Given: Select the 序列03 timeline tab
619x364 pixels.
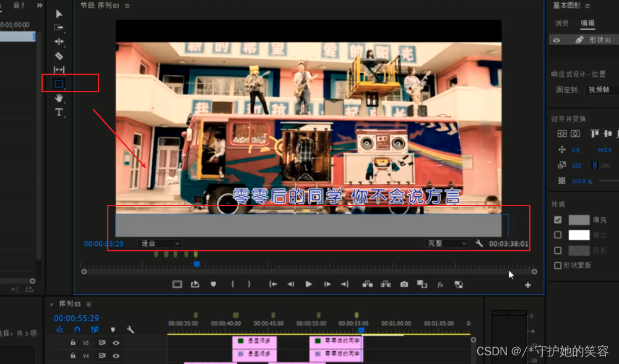Looking at the screenshot, I should coord(69,304).
